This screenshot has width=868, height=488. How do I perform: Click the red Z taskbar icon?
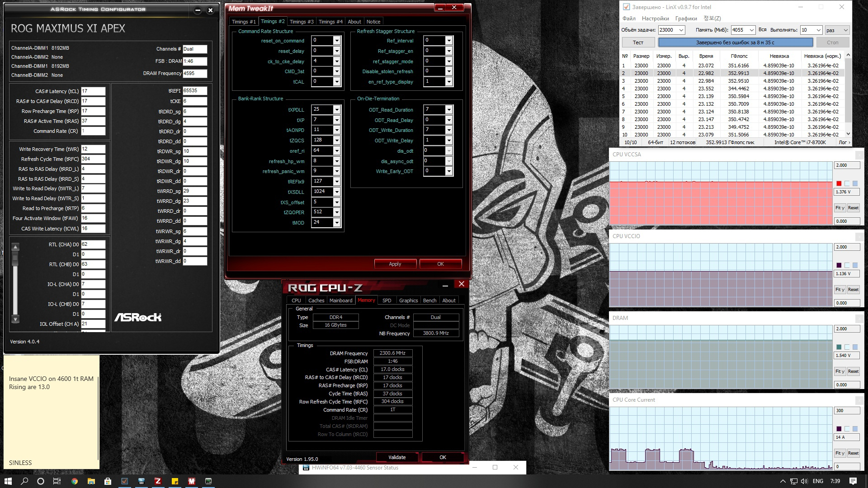click(158, 481)
